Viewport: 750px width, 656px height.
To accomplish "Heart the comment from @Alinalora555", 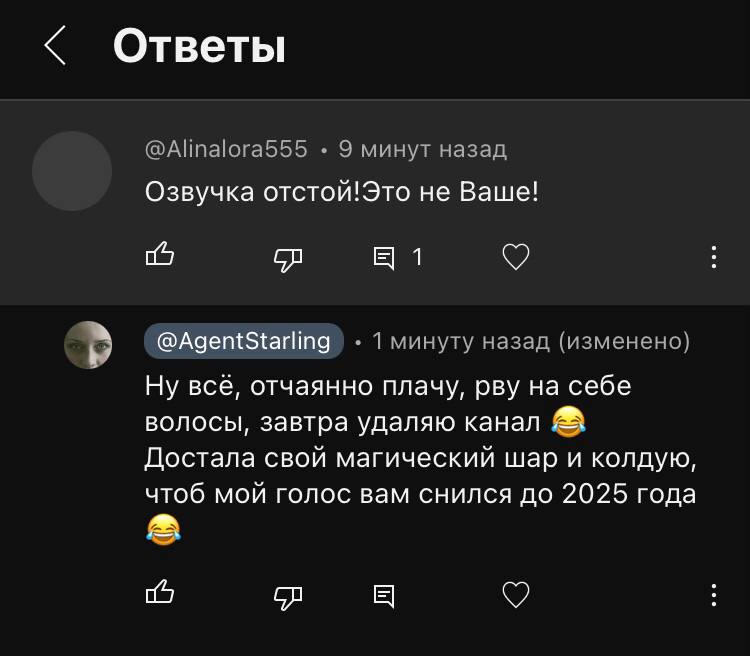I will tap(515, 258).
